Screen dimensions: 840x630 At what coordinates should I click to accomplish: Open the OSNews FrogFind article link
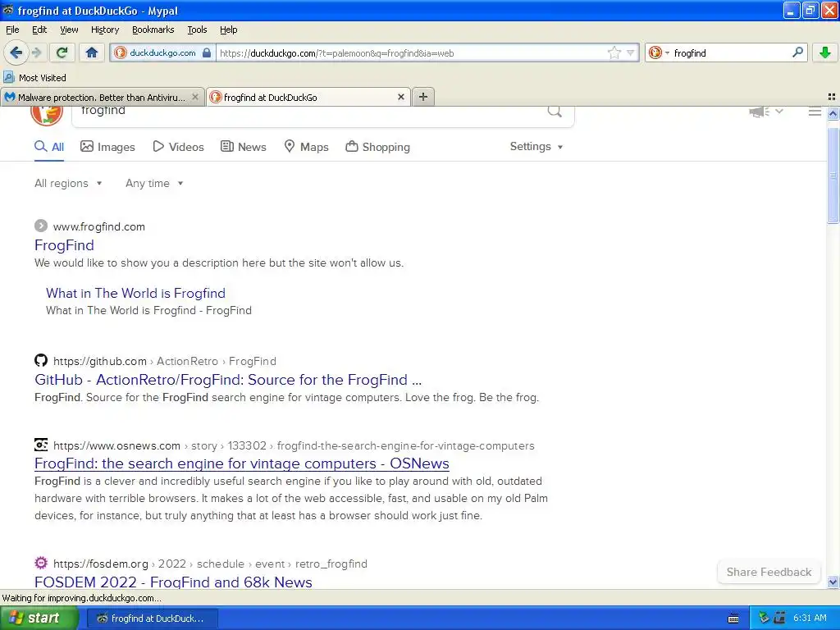[x=242, y=463]
